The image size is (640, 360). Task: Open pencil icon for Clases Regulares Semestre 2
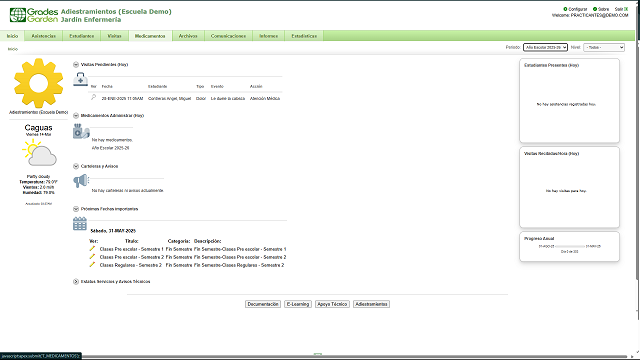pos(92,264)
